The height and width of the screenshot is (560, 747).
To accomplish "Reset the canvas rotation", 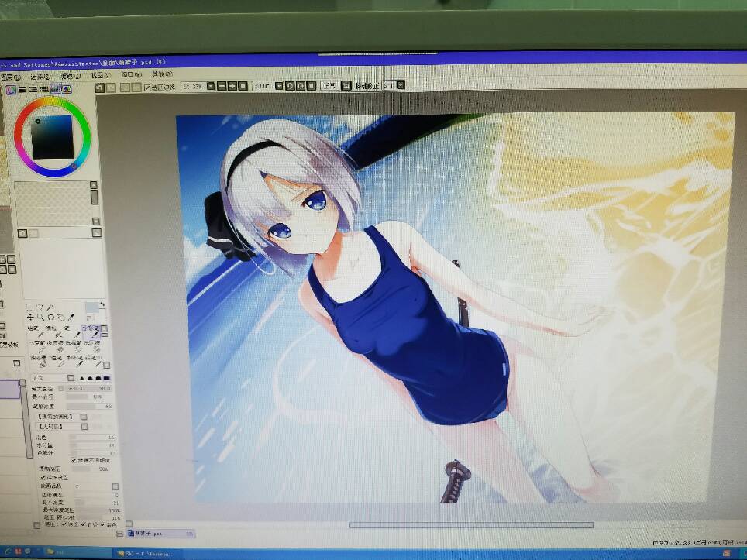I will pos(311,86).
